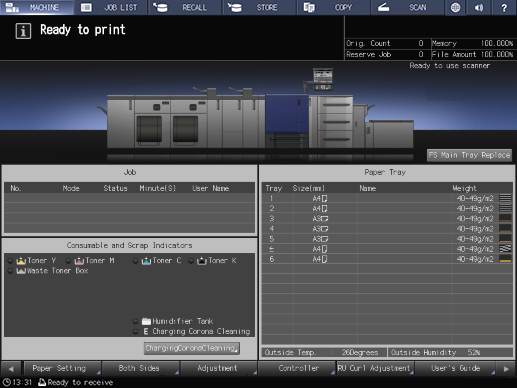Image resolution: width=517 pixels, height=388 pixels.
Task: Open the Adjustment menu
Action: [218, 368]
